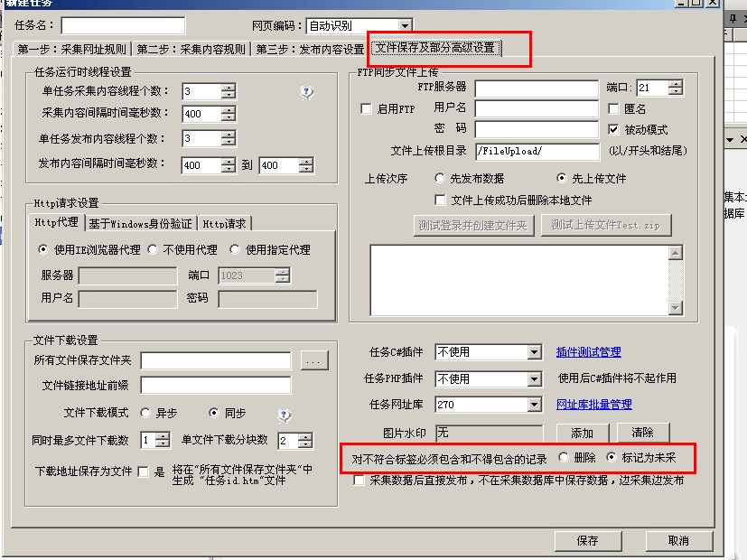The image size is (747, 560).
Task: Open the 插件测试管理 link
Action: coord(588,352)
